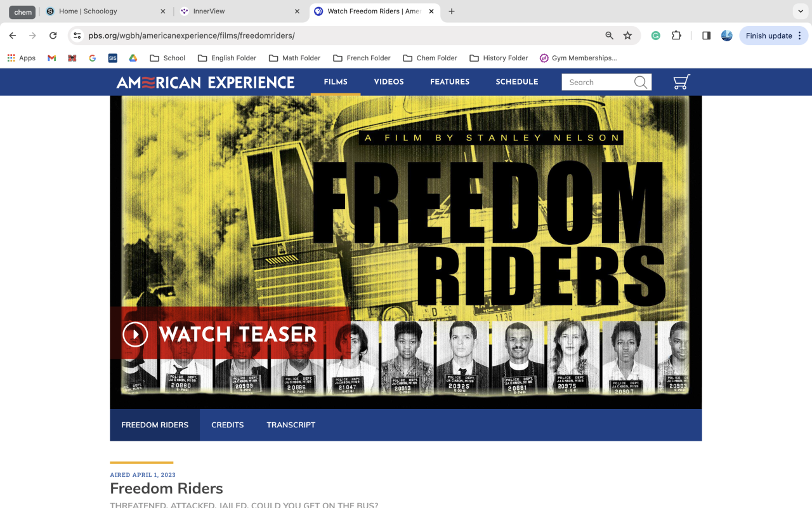
Task: Close the Watch Freedom Riders tab
Action: click(431, 11)
